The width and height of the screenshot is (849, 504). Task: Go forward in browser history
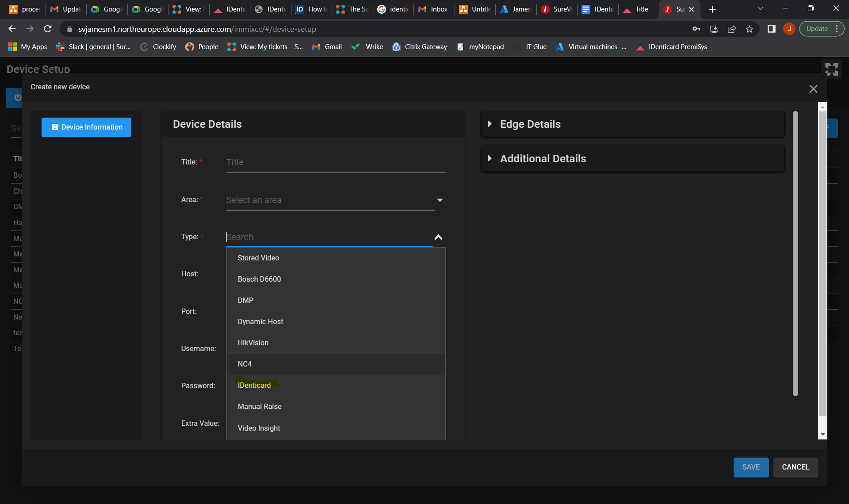click(x=30, y=29)
